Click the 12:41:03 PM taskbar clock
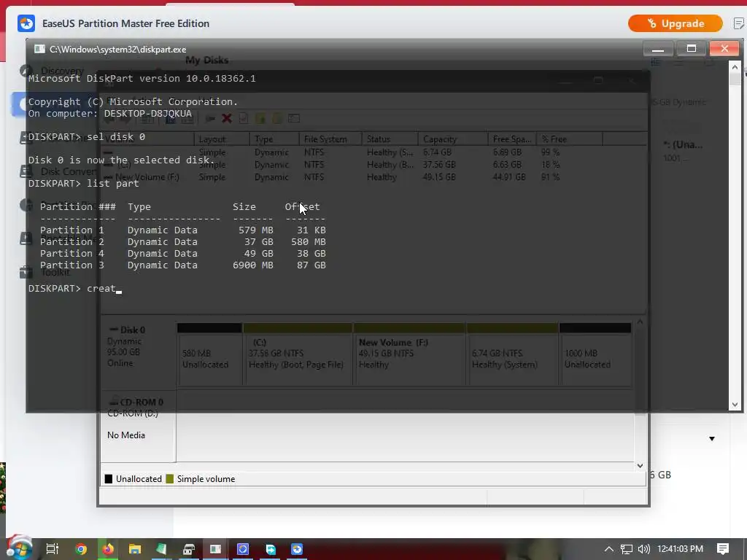747x560 pixels. pos(681,549)
